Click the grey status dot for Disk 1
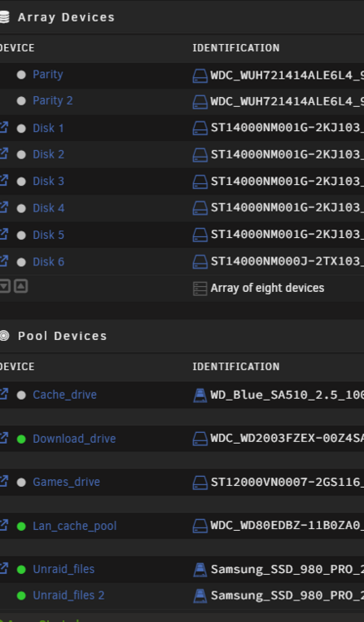 coord(22,129)
